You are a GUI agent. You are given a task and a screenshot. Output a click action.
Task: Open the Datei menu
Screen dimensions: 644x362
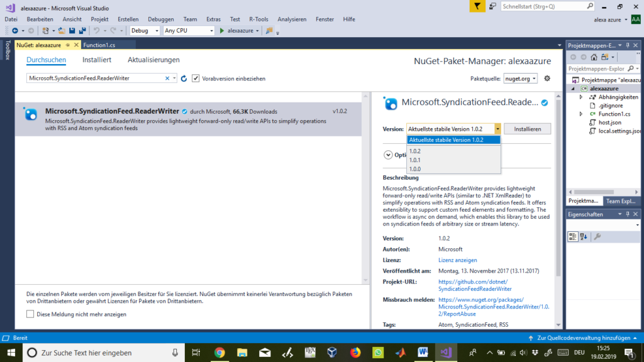[11, 19]
